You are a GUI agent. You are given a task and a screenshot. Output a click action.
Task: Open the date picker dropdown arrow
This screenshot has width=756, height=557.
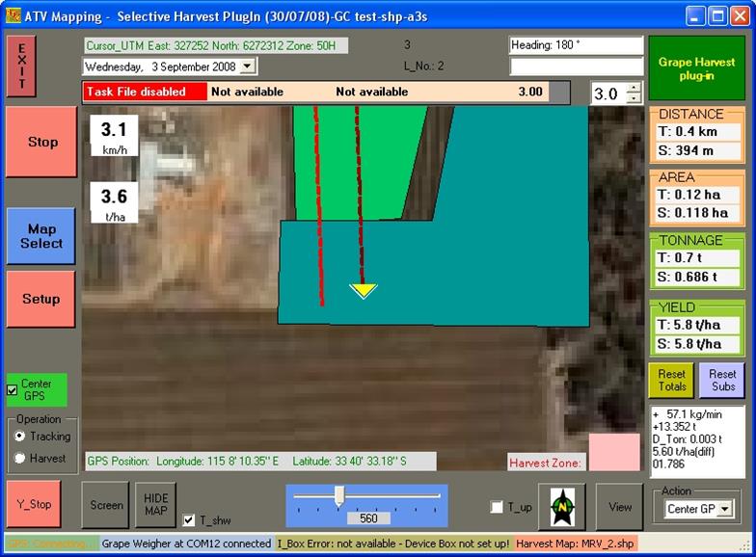click(x=248, y=66)
